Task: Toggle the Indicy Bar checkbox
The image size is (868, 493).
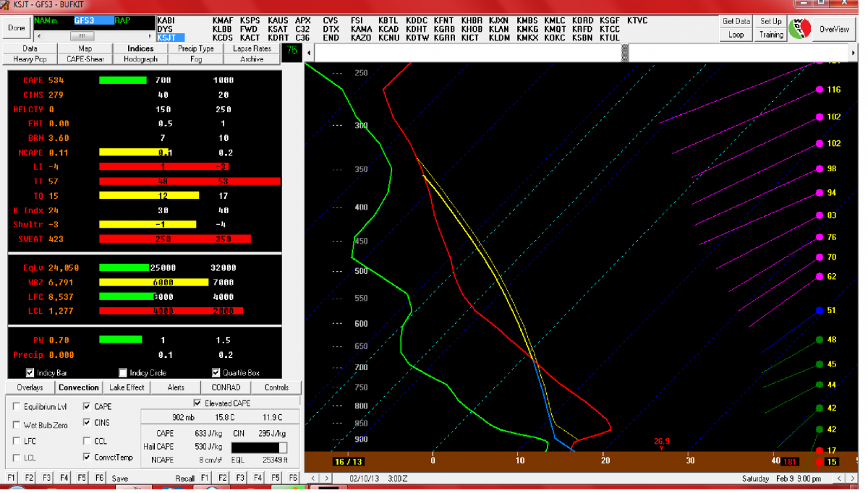Action: click(30, 373)
